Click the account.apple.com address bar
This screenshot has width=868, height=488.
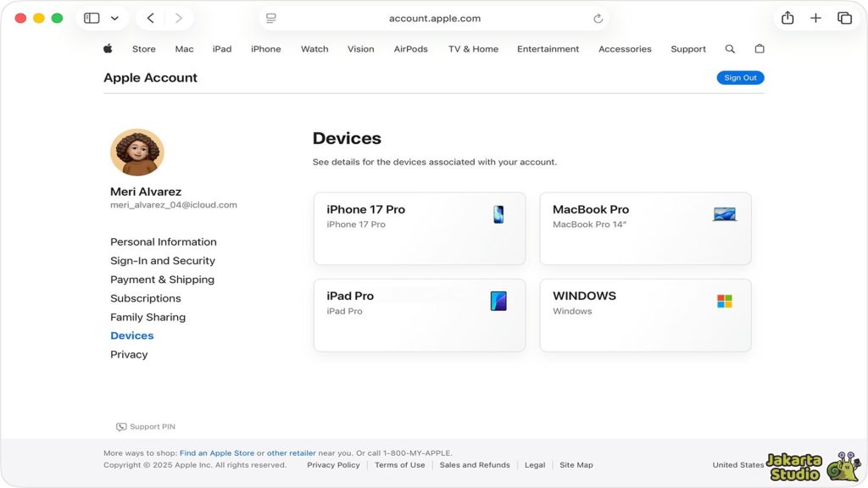(434, 19)
